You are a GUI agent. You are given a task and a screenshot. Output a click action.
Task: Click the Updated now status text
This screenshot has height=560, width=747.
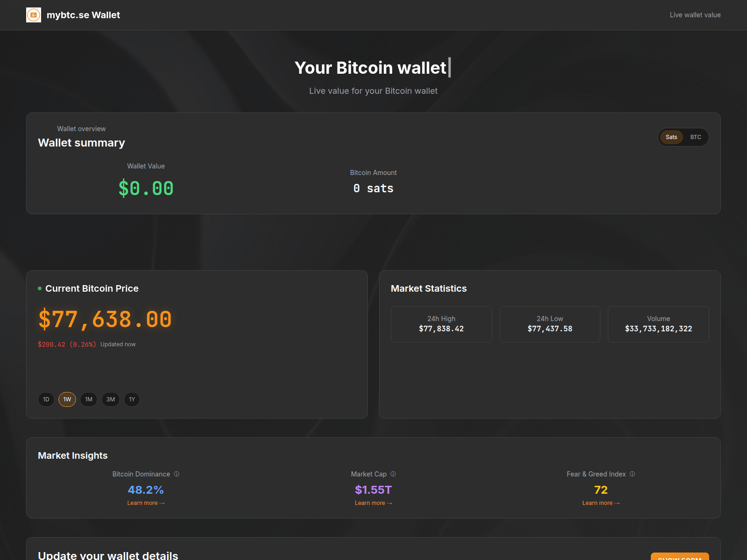118,344
